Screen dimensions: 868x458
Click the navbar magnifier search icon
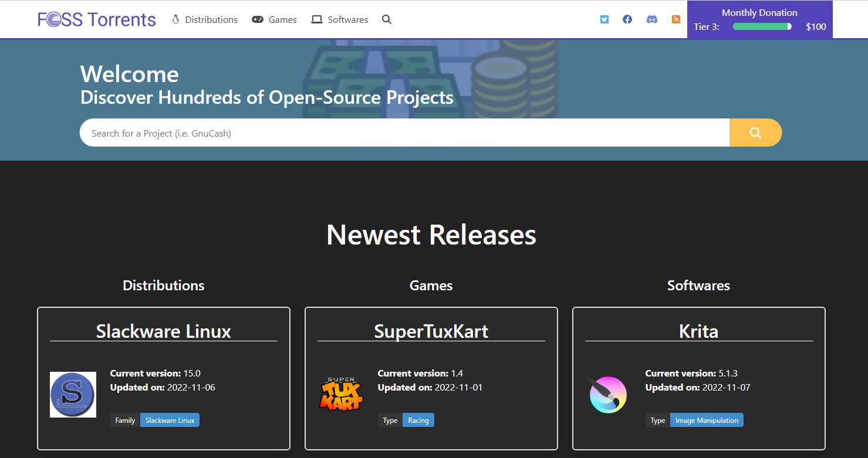click(x=386, y=19)
